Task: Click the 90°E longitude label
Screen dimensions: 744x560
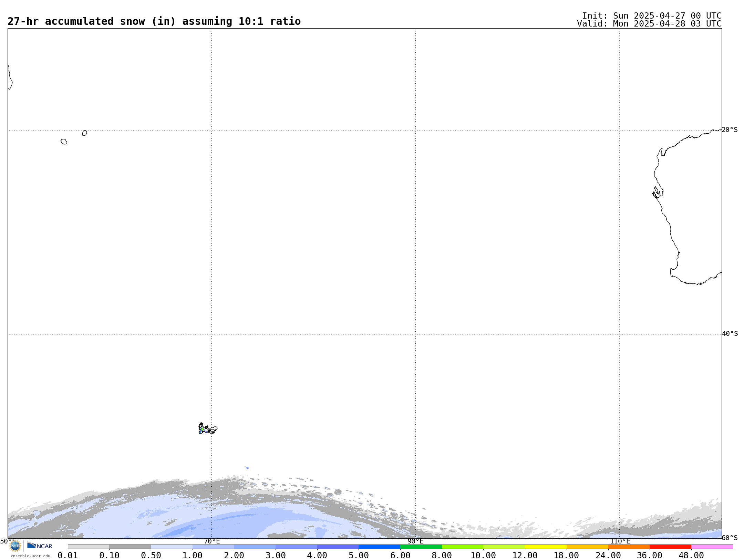Action: coord(415,541)
